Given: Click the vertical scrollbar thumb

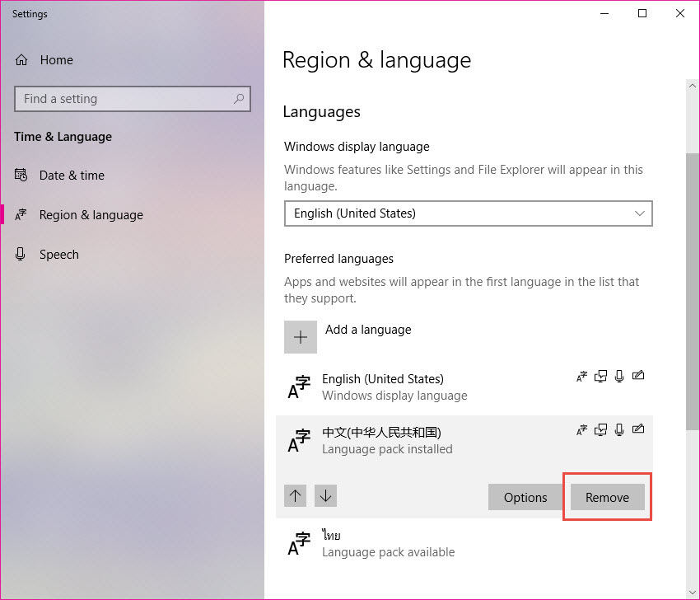Looking at the screenshot, I should click(x=693, y=292).
